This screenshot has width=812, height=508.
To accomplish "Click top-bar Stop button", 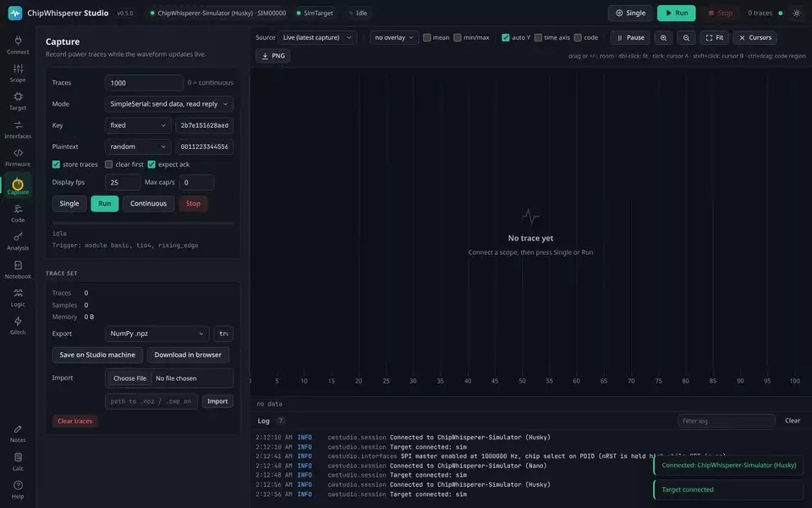I will tap(721, 13).
